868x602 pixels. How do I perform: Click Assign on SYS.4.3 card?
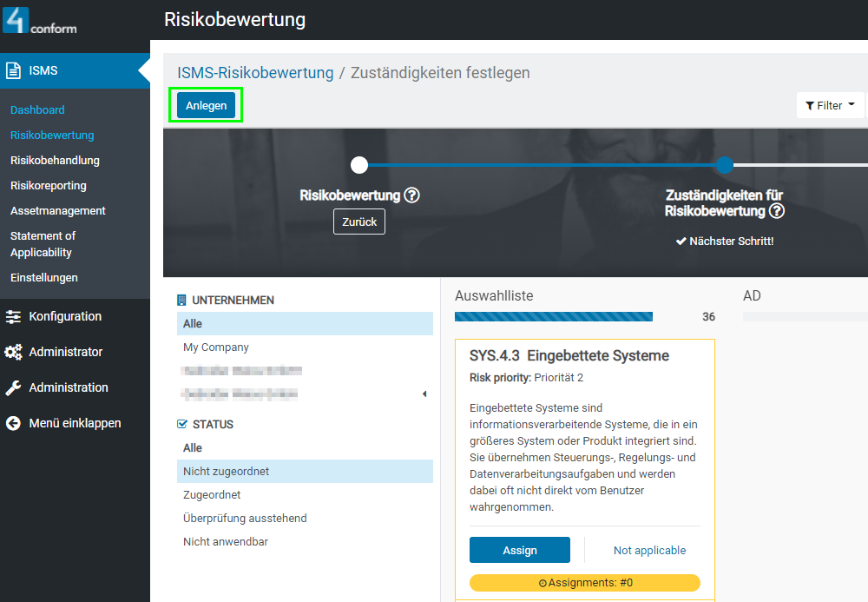coord(519,550)
